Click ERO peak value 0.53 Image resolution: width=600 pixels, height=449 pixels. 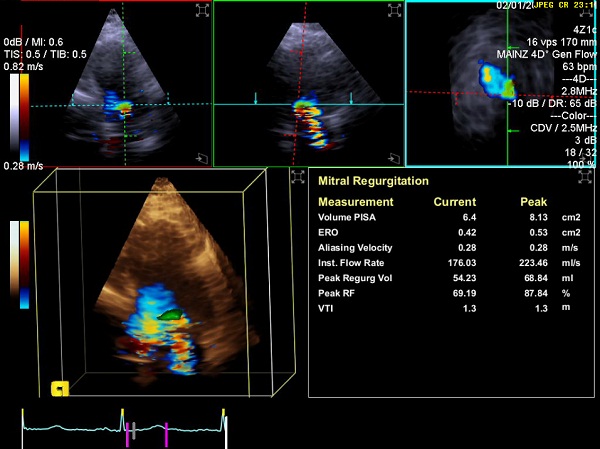click(538, 233)
